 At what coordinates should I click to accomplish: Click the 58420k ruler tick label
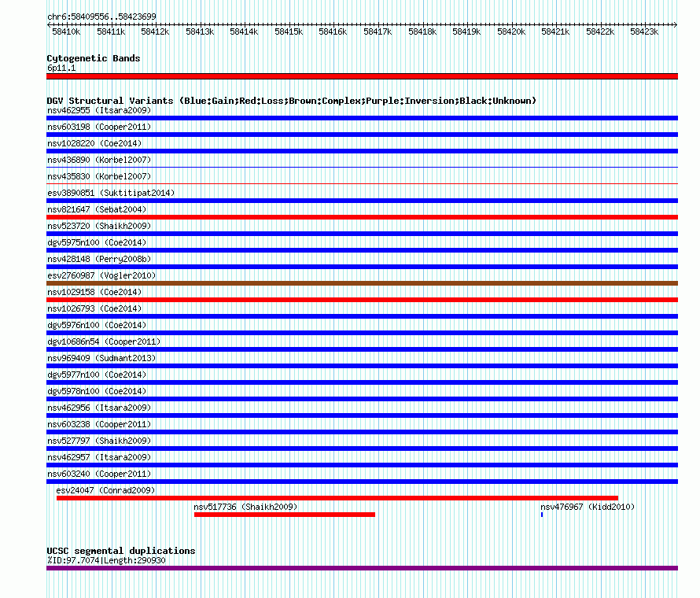coord(511,31)
